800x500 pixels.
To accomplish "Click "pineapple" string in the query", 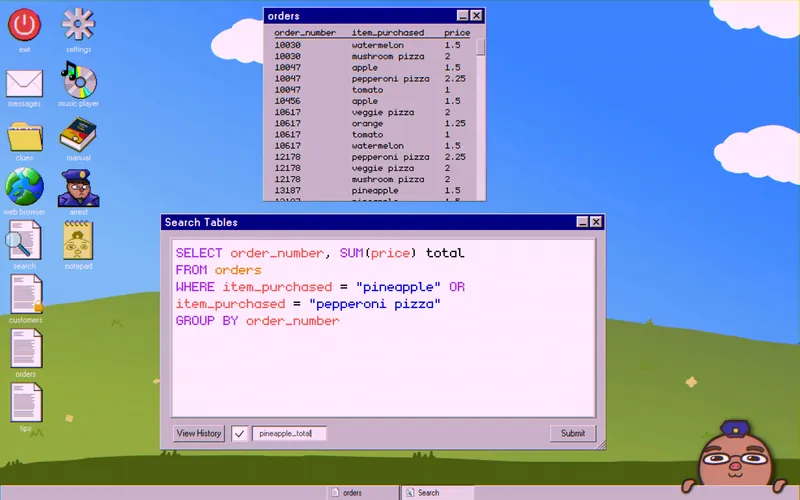I will [x=398, y=287].
